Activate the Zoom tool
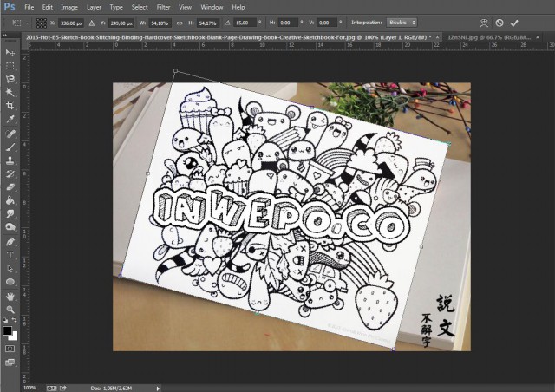 pos(10,309)
